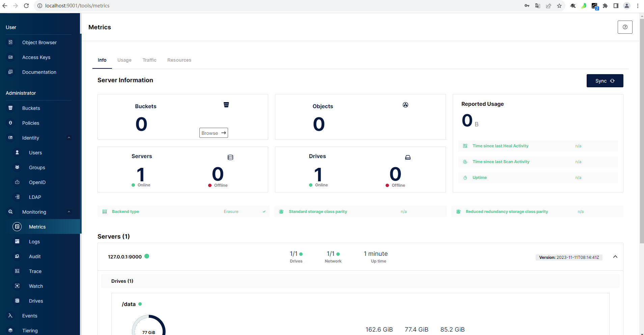Viewport: 644px width, 335px height.
Task: Open Groups under Identity
Action: [37, 167]
